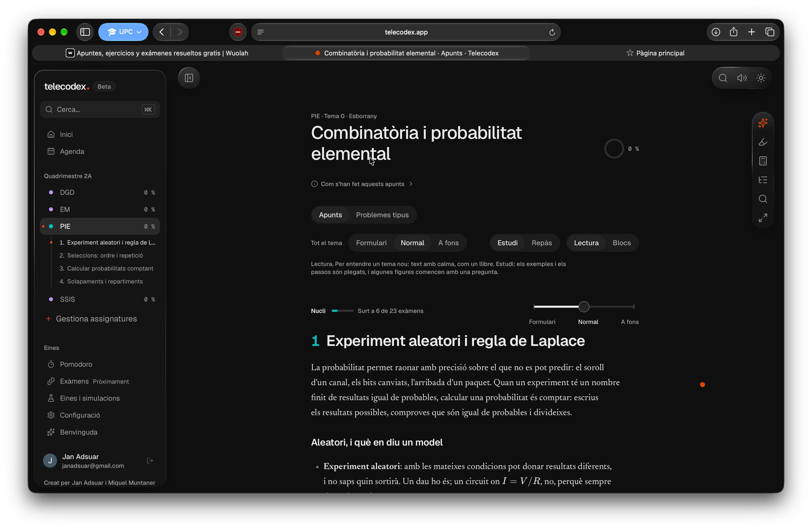
Task: Choose the Normal depth option
Action: pos(412,243)
